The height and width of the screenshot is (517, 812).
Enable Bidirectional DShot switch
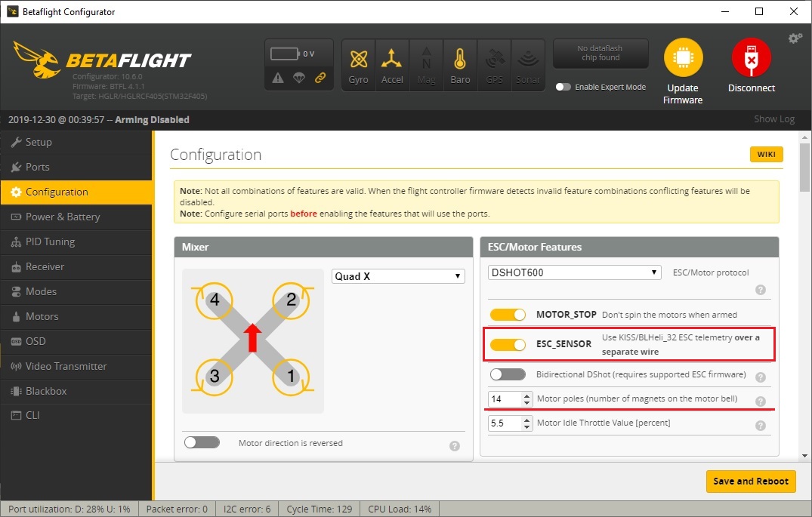508,374
